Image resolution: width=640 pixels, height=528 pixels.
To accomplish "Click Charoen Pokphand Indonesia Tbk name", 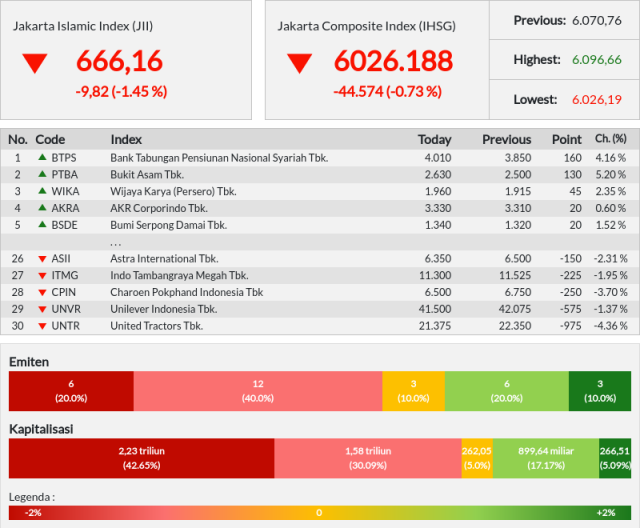I will [187, 293].
